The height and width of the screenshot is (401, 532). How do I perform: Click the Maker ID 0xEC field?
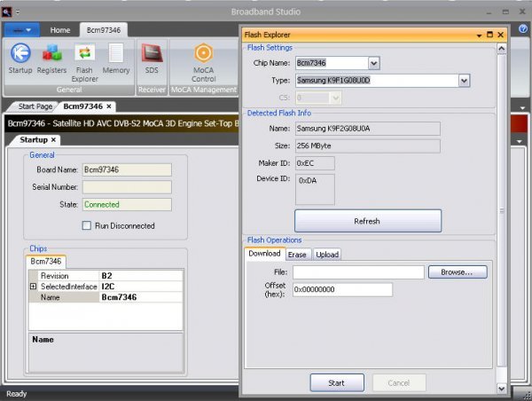tap(315, 163)
